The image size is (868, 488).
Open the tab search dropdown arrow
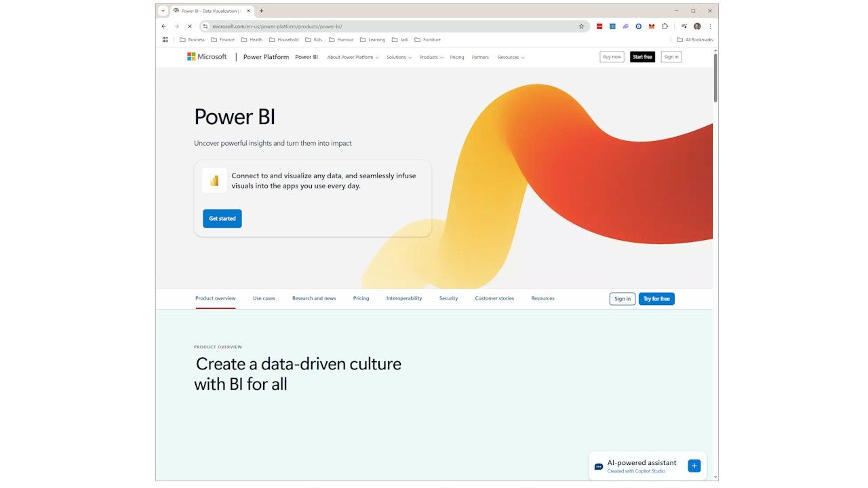coord(163,11)
